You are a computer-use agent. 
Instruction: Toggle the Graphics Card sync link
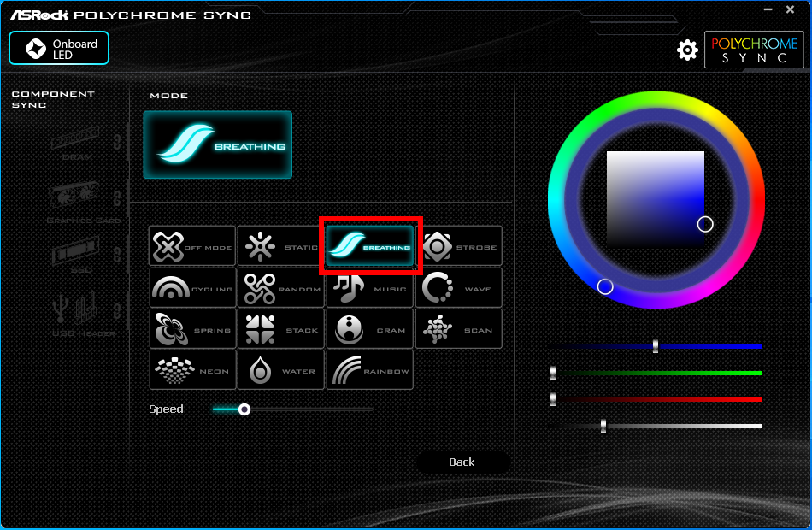[x=118, y=198]
